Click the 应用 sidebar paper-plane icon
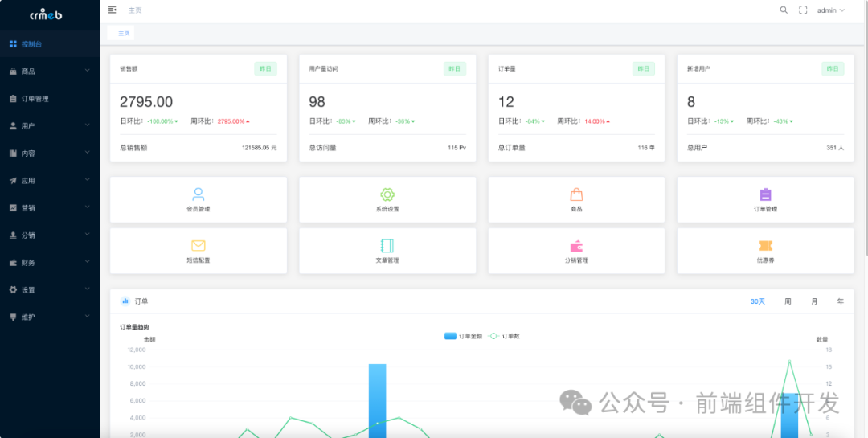The height and width of the screenshot is (438, 868). click(x=14, y=181)
